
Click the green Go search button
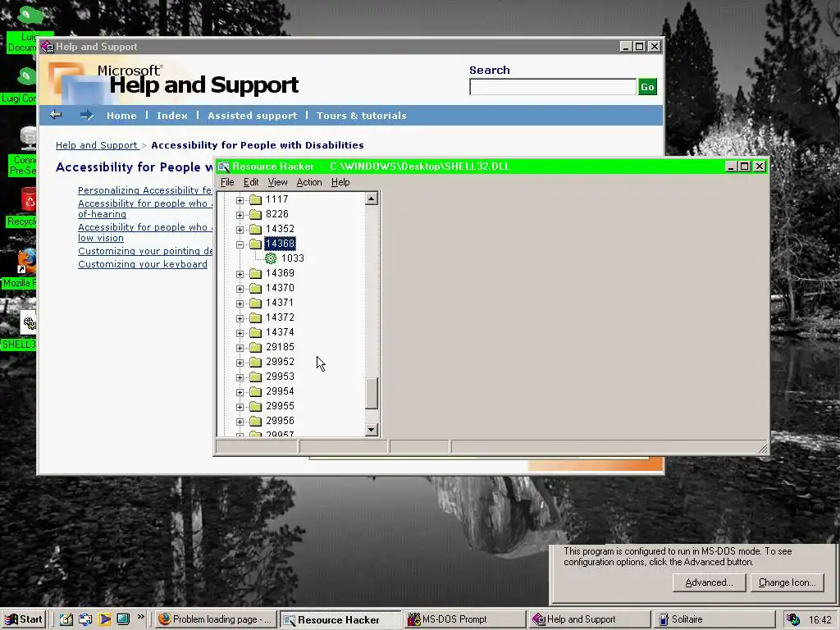(647, 87)
